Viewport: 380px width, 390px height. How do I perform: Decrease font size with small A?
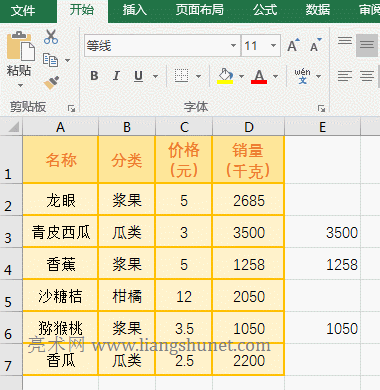[x=315, y=45]
